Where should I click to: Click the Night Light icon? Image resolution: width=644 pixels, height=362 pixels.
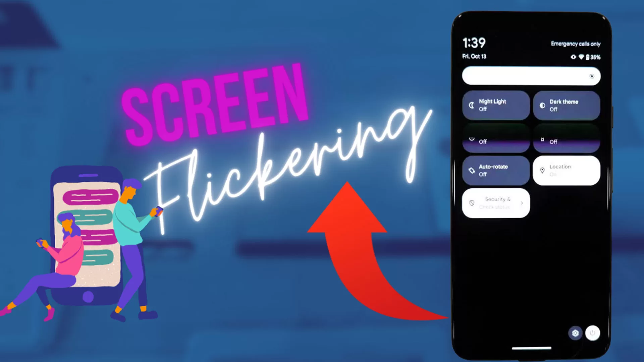pyautogui.click(x=472, y=105)
